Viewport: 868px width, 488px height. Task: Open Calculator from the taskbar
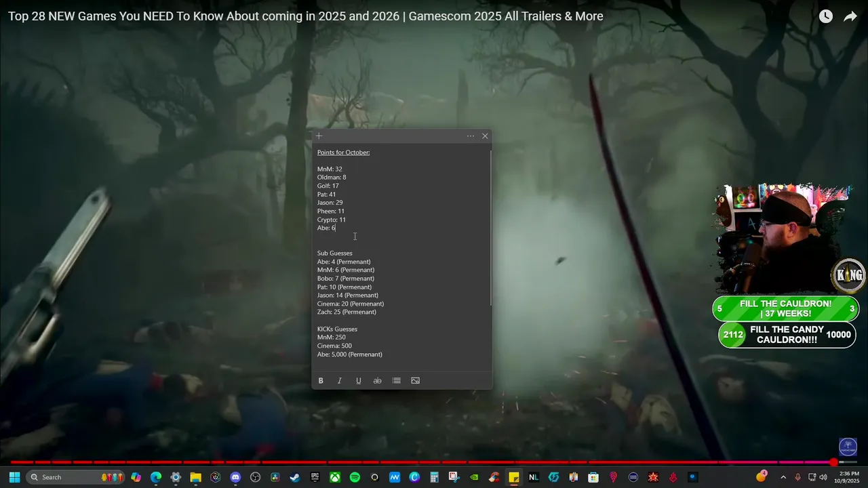[x=434, y=477]
